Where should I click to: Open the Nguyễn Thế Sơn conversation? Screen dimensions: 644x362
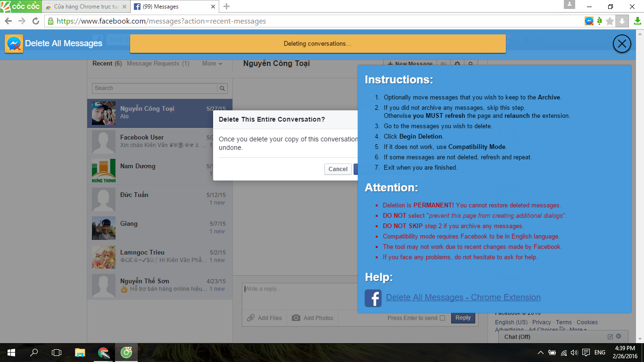(x=159, y=286)
